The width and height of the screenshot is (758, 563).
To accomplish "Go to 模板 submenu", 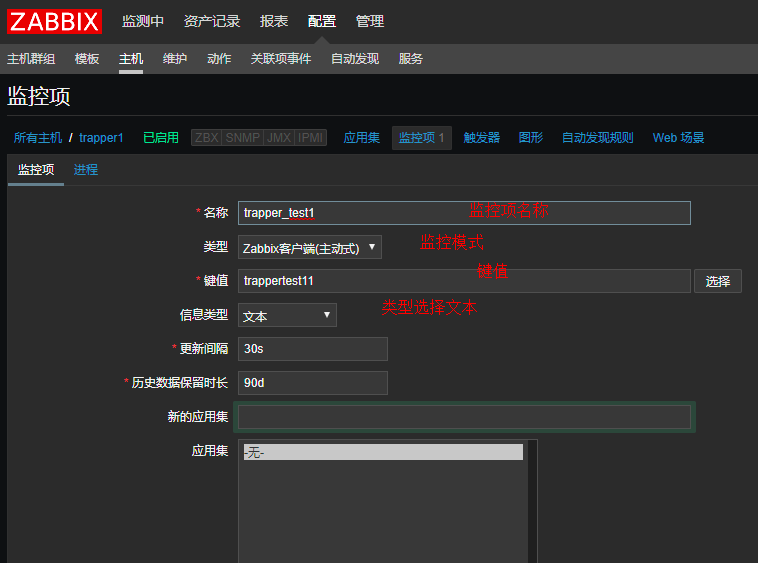I will (87, 59).
